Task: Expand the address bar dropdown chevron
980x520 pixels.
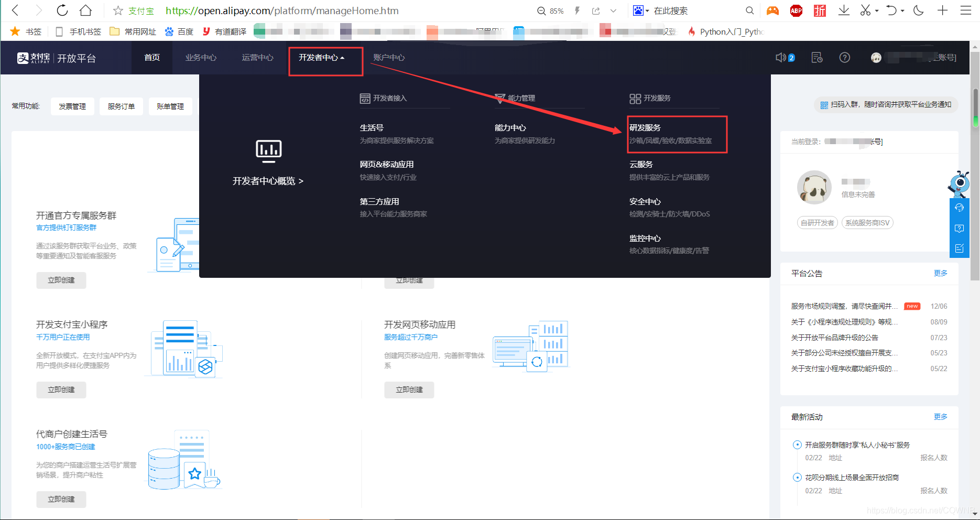Action: 613,10
